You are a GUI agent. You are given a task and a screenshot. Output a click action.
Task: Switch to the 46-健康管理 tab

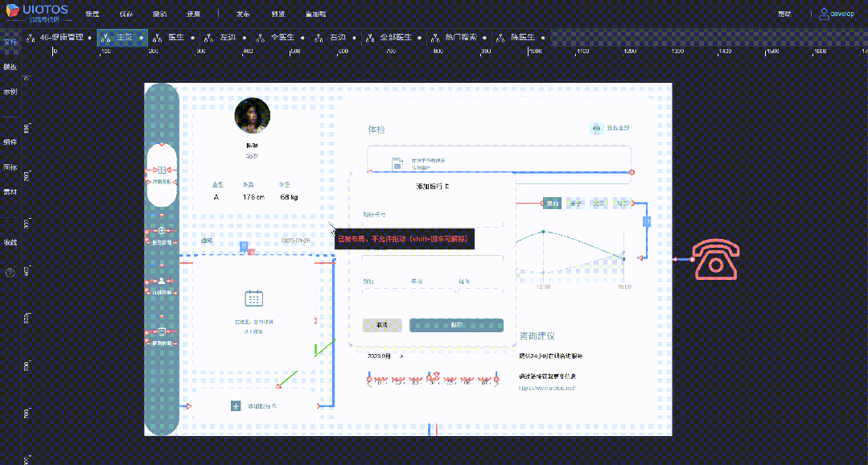pyautogui.click(x=61, y=38)
